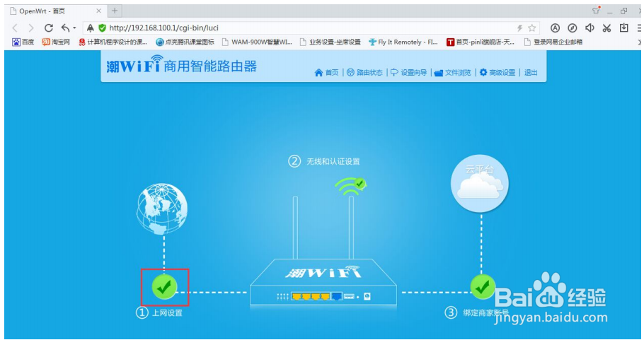Open the 淘宝网 bookmark

pyautogui.click(x=57, y=42)
